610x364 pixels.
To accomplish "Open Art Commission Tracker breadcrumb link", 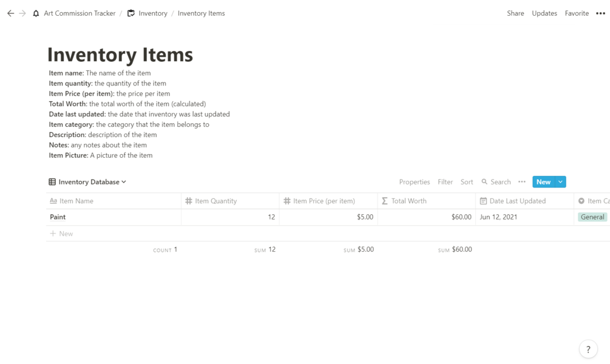I will [x=80, y=13].
